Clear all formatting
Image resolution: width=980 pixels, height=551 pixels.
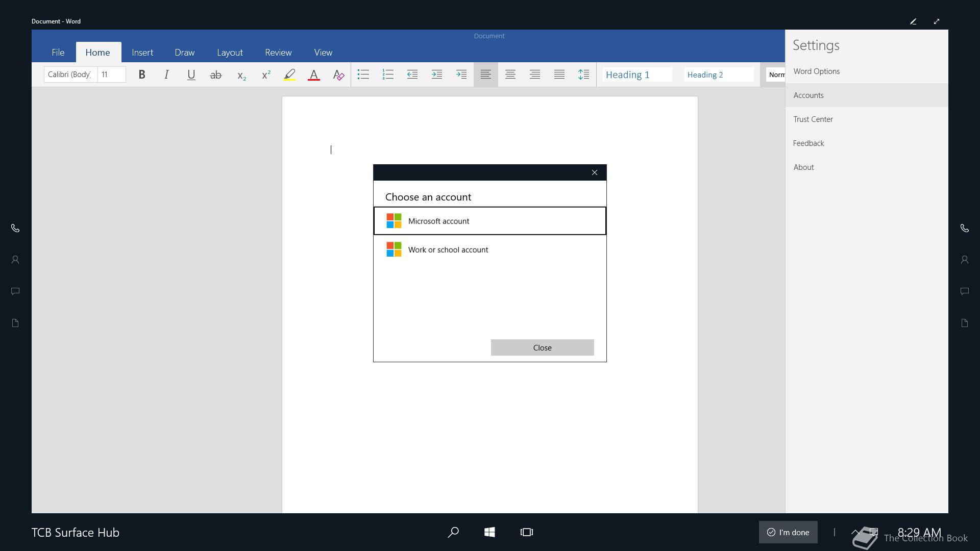point(338,74)
